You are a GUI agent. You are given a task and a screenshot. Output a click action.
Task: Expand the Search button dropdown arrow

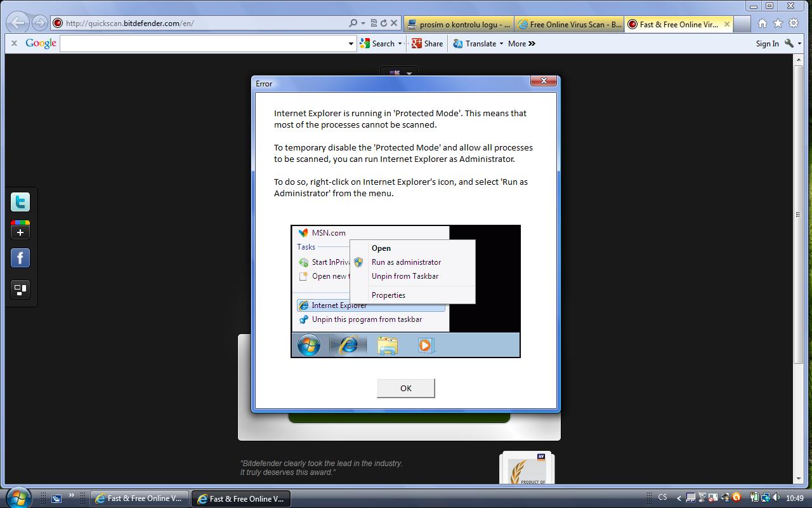pyautogui.click(x=400, y=44)
